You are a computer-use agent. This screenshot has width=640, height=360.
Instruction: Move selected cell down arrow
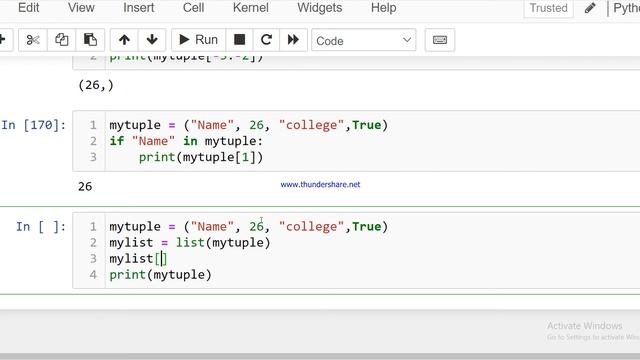click(152, 40)
